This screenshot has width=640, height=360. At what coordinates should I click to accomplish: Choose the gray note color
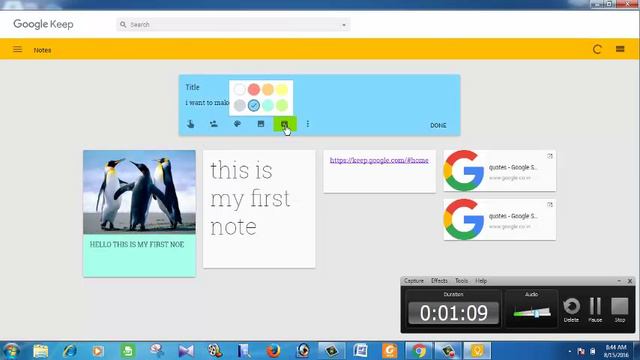(x=240, y=105)
